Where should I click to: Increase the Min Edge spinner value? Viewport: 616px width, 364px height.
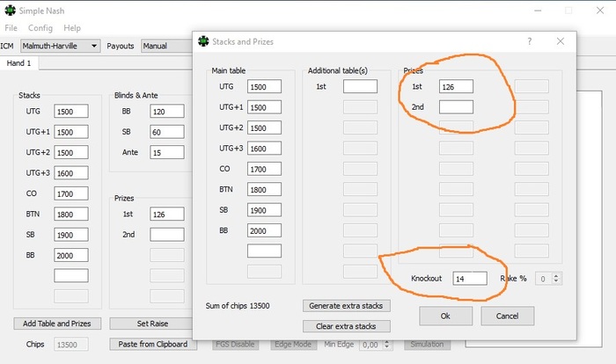tap(387, 342)
